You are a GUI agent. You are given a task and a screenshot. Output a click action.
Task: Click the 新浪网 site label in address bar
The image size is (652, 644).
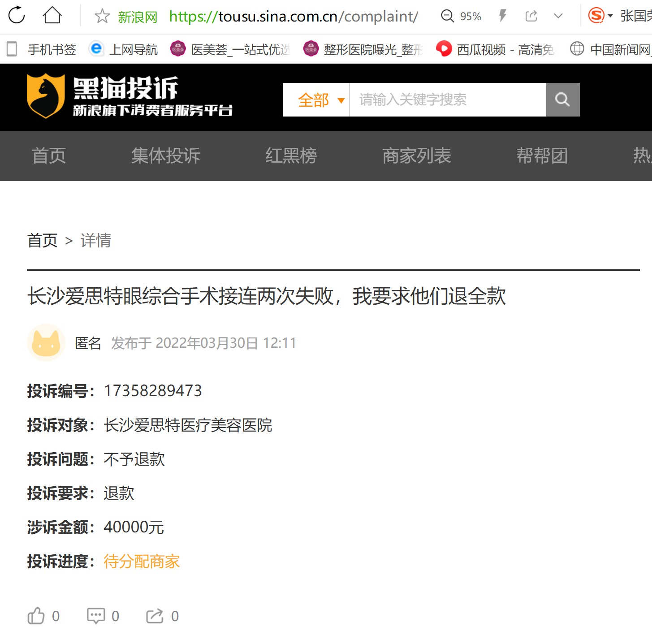tap(138, 17)
